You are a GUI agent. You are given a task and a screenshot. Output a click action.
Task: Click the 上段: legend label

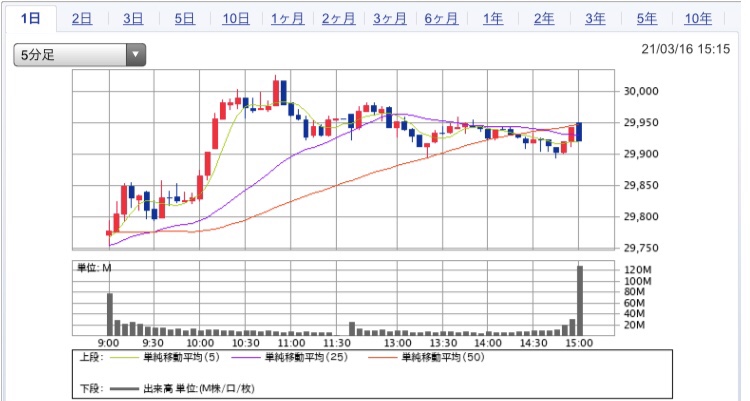tap(91, 357)
